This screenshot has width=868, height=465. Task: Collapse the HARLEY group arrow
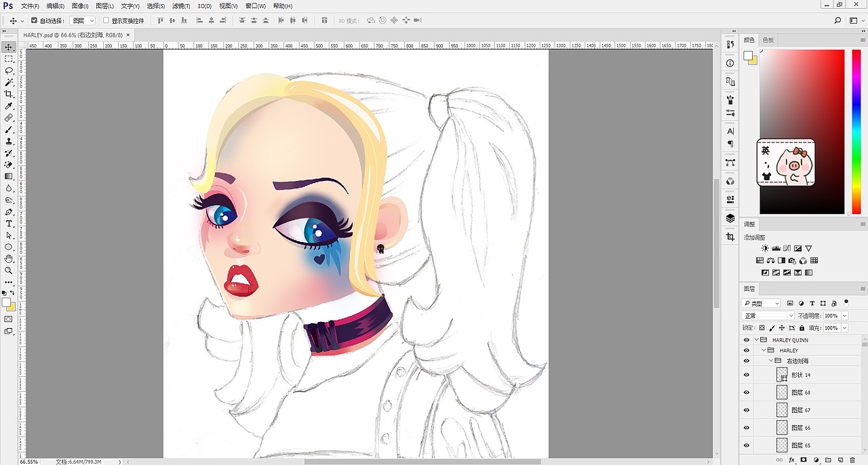click(x=764, y=350)
